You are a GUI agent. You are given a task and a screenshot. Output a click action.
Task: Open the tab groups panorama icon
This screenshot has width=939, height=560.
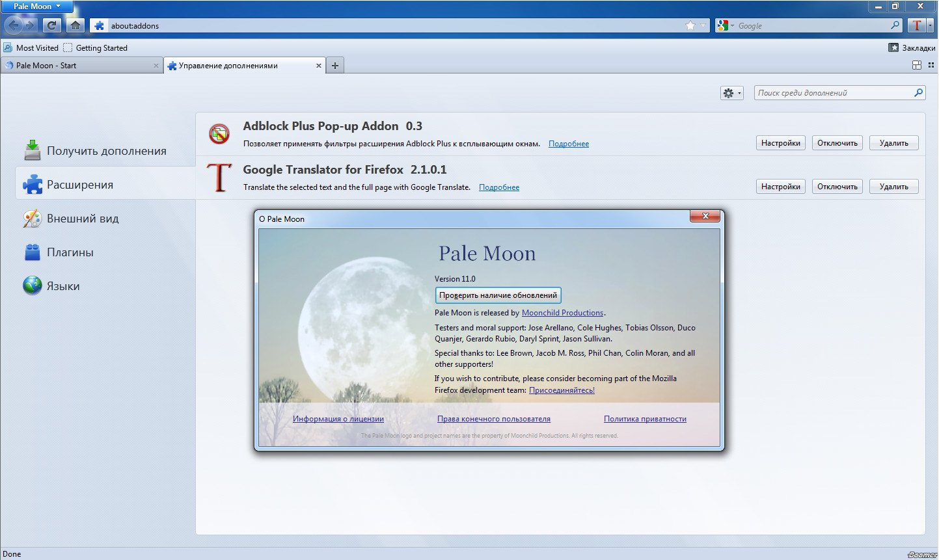click(x=917, y=65)
